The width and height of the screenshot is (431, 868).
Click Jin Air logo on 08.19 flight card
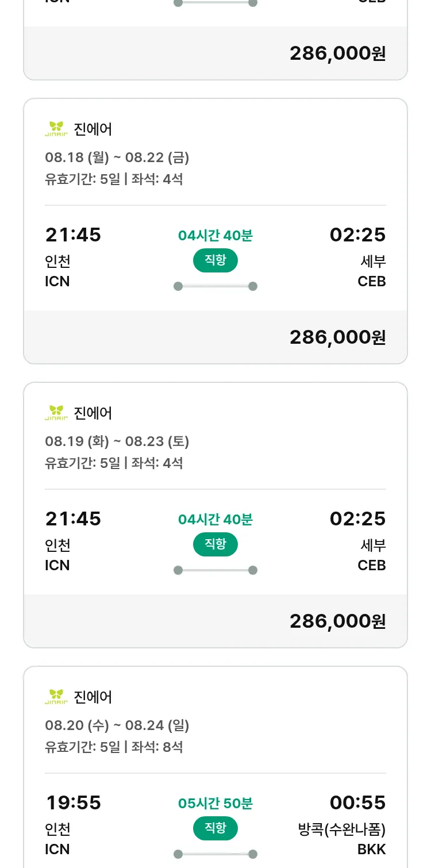(x=56, y=413)
